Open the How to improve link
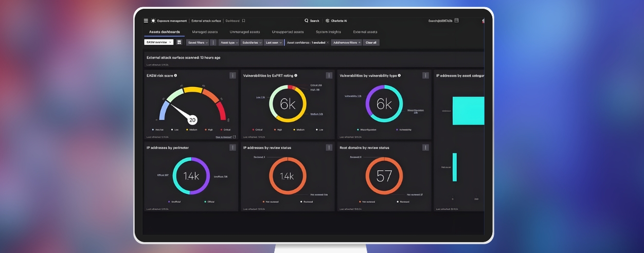 (x=226, y=137)
